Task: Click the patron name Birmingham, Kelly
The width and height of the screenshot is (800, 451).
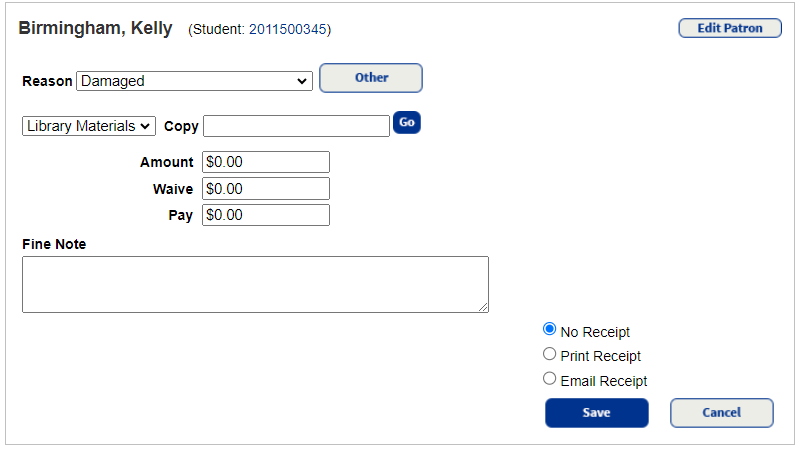Action: click(95, 28)
